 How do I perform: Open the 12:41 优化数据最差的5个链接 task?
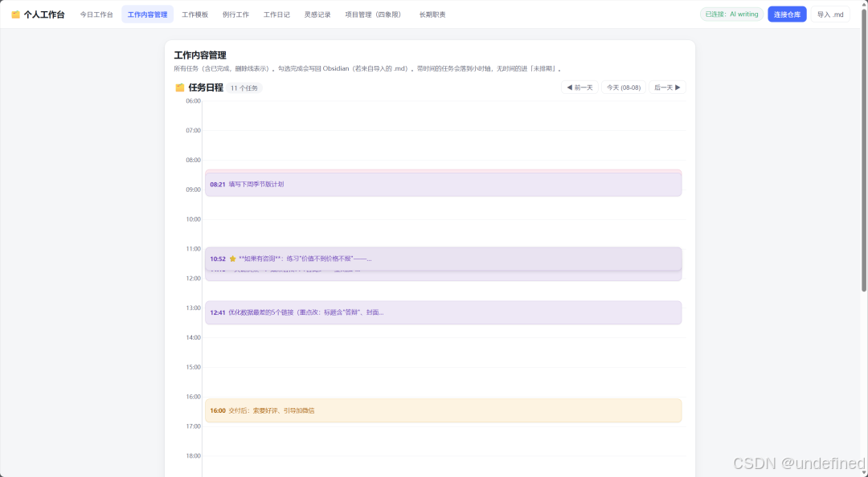coord(444,312)
